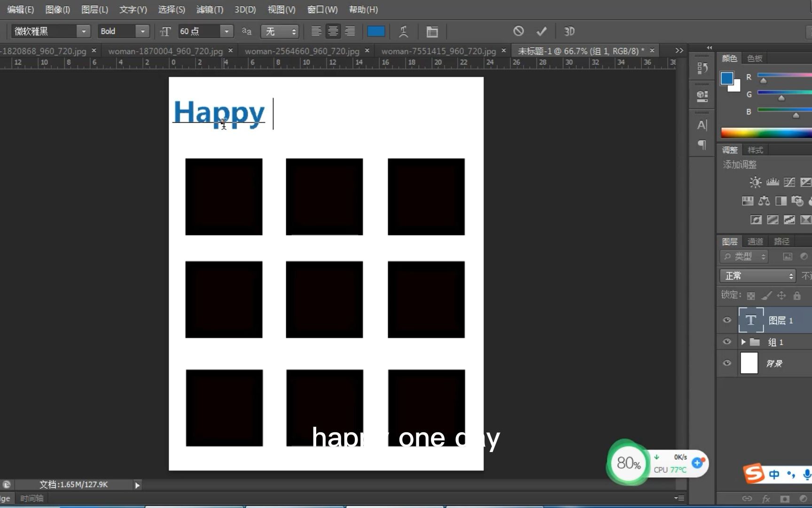The image size is (812, 508).
Task: Click the 3D text button
Action: [569, 32]
